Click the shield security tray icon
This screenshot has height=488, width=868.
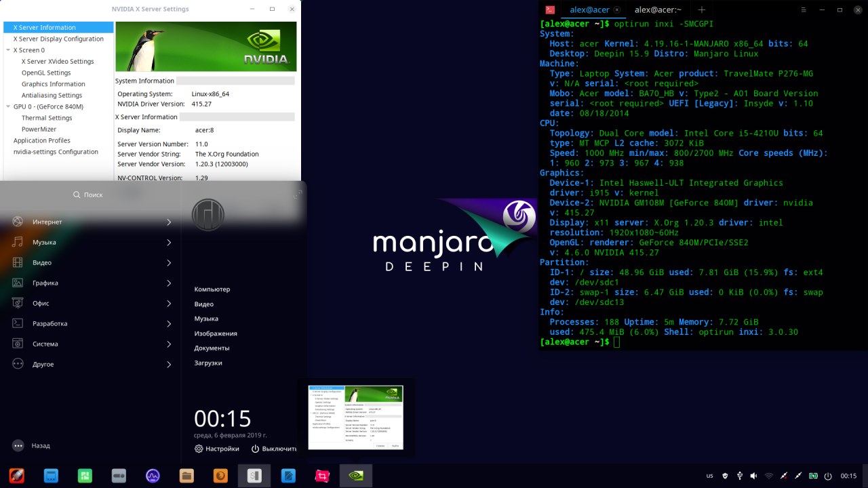tap(725, 476)
